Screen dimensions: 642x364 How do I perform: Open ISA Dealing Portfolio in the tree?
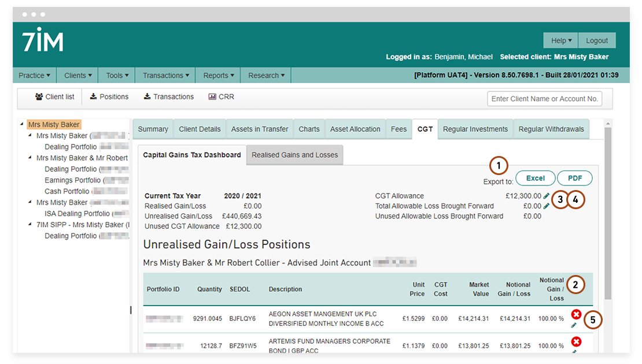tap(78, 214)
